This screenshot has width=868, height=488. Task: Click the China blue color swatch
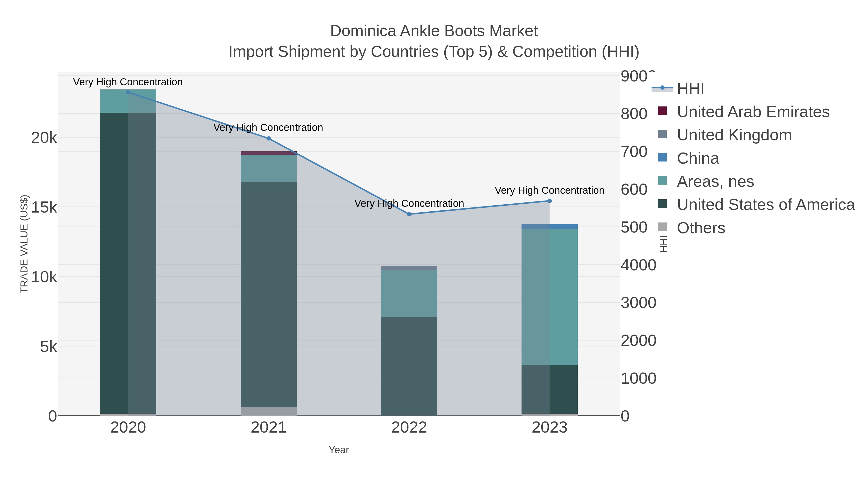663,157
